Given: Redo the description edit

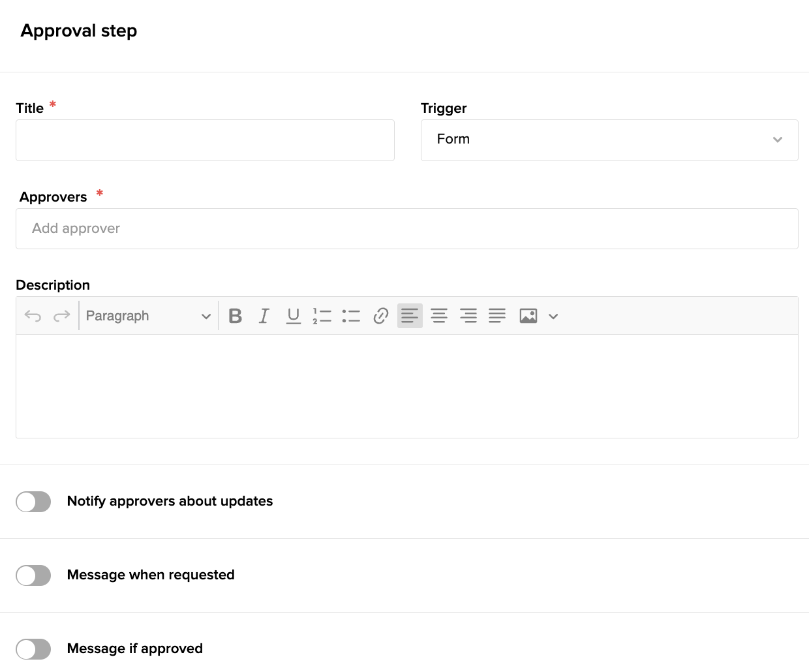Looking at the screenshot, I should pos(61,316).
